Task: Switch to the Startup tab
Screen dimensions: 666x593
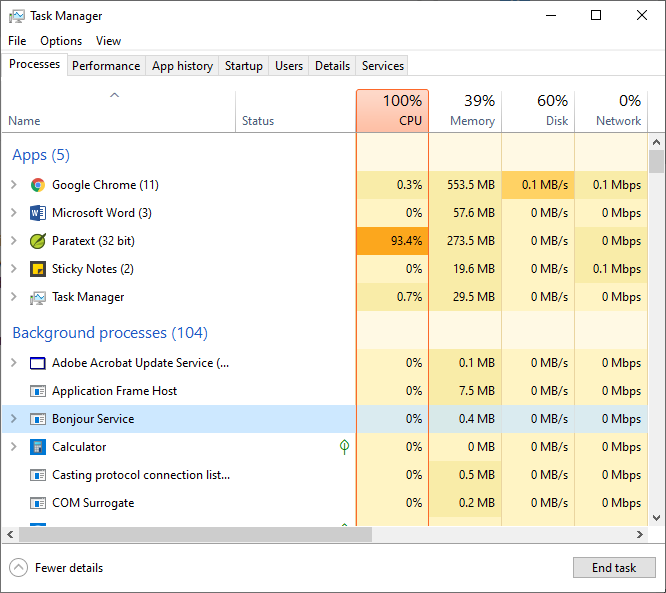Action: point(243,66)
